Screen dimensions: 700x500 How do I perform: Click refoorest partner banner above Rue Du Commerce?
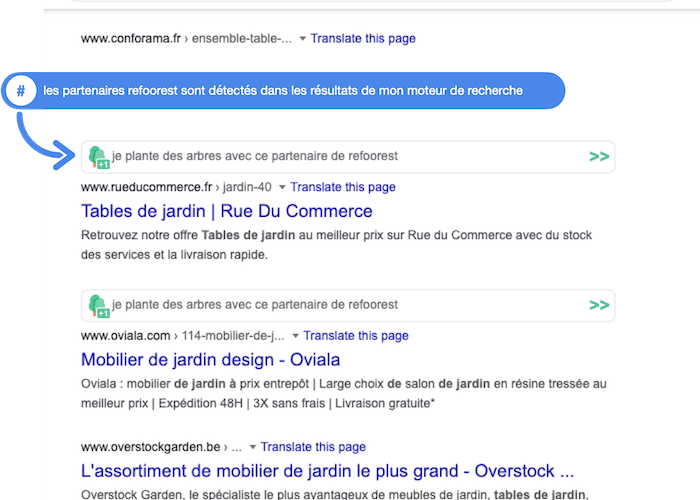[x=348, y=157]
